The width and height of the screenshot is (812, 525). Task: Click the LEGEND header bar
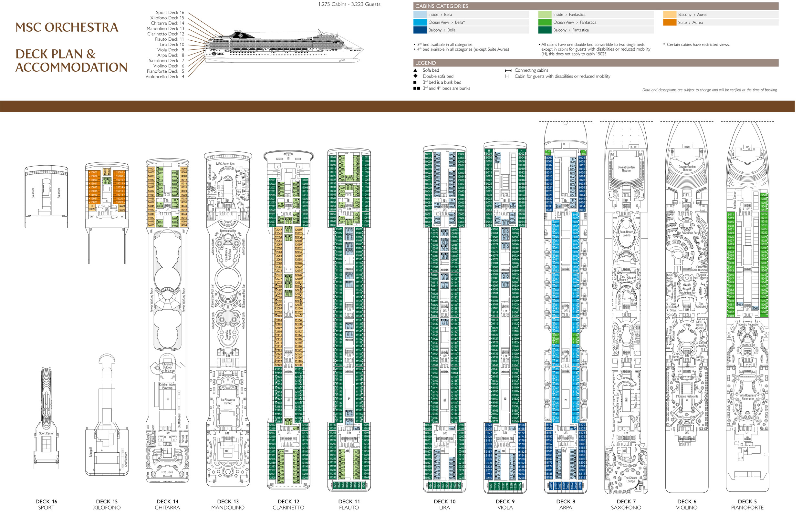(596, 63)
